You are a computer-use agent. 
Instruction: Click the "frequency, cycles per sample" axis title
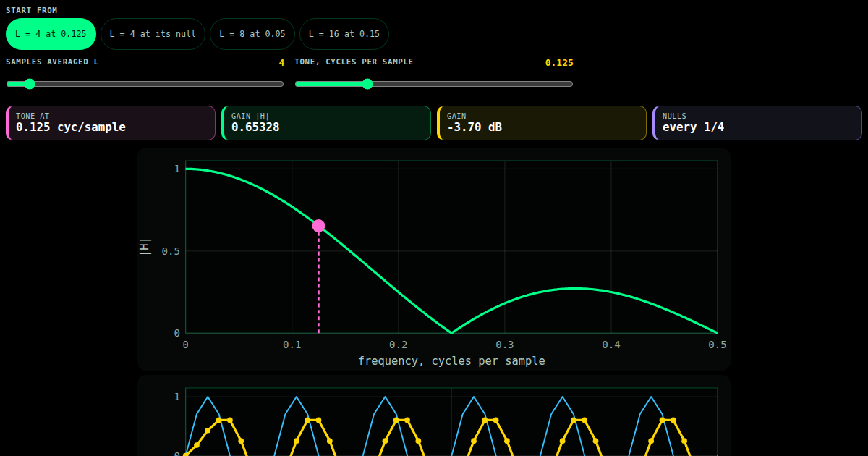point(451,360)
